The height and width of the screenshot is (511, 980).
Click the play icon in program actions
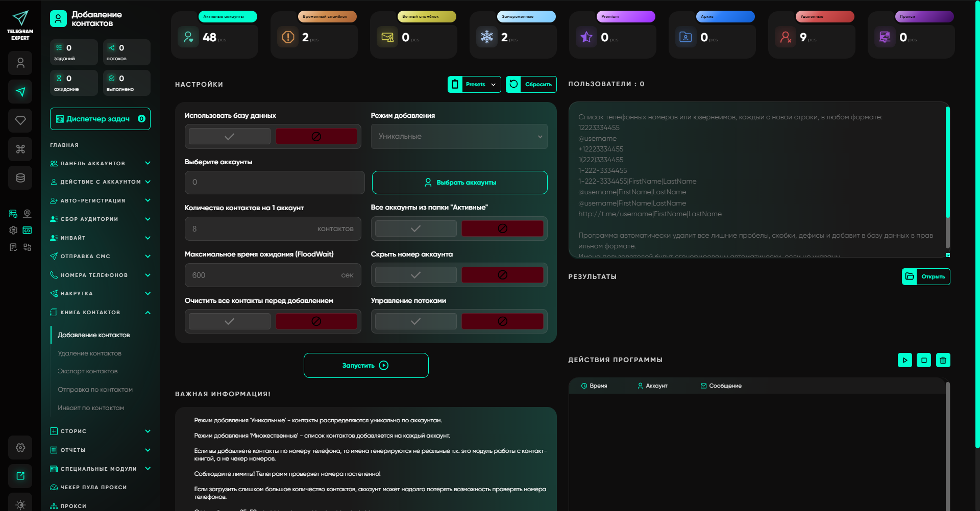[x=904, y=360]
